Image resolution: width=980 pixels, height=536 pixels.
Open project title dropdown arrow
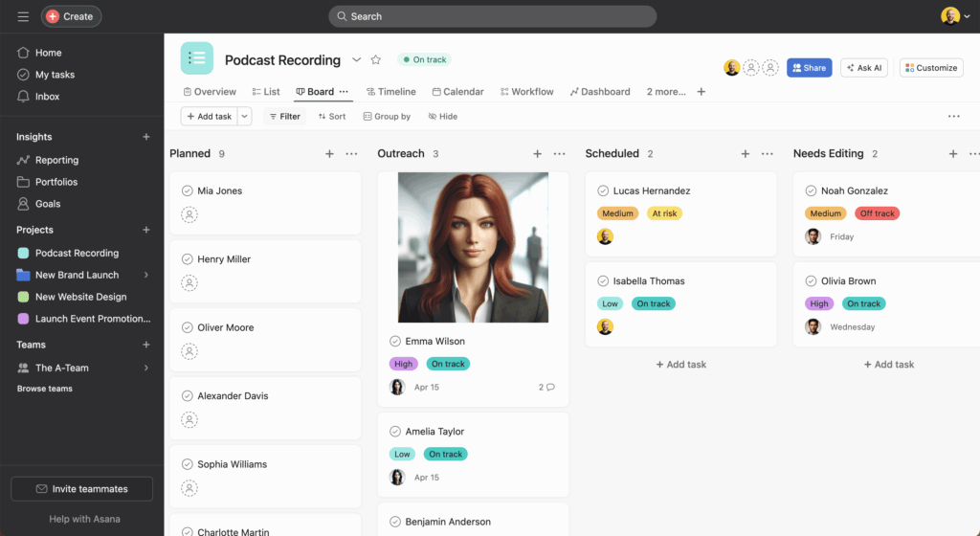[356, 60]
